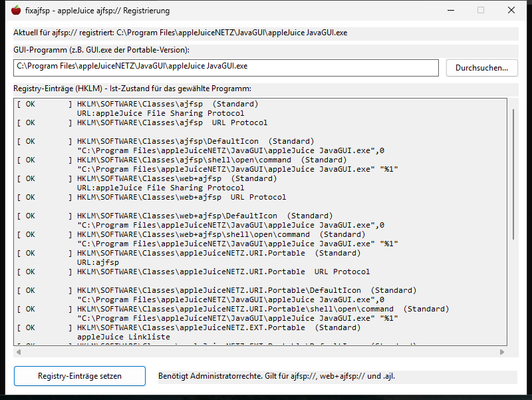Click the horizontal scrollbar's right arrow
Screen dimensions: 532x400
click(x=502, y=352)
